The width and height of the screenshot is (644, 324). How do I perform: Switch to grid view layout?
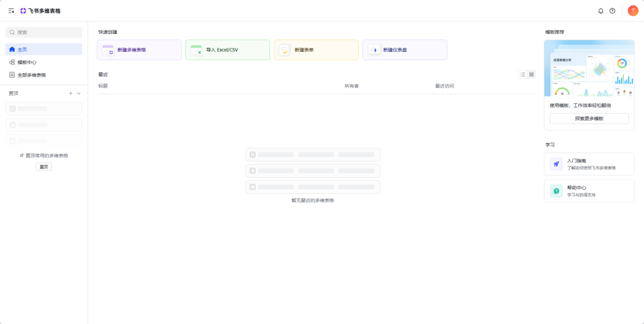pos(532,75)
